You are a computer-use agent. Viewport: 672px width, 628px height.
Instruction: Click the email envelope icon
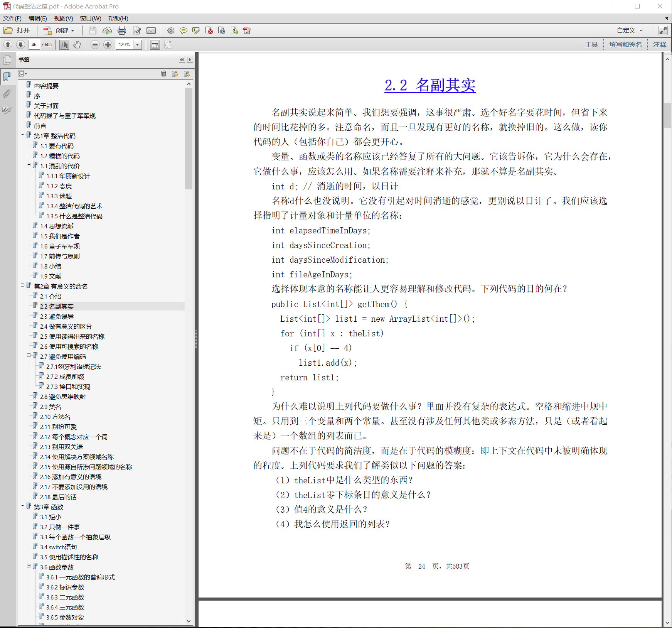[x=151, y=30]
